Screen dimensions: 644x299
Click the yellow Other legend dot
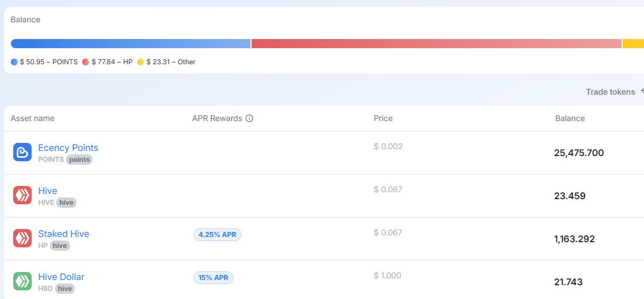pyautogui.click(x=141, y=62)
